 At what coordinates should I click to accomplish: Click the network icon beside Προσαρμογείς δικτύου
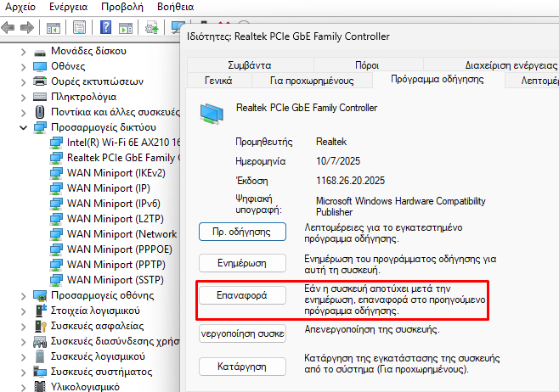tap(40, 127)
